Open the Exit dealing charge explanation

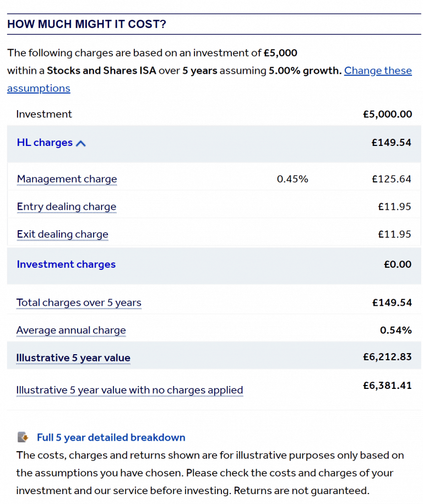point(62,234)
